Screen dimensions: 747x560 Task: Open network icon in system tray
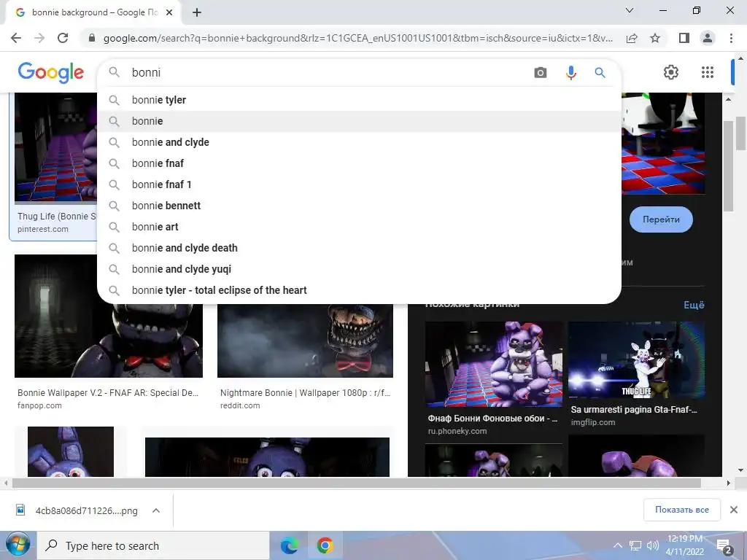(635, 545)
